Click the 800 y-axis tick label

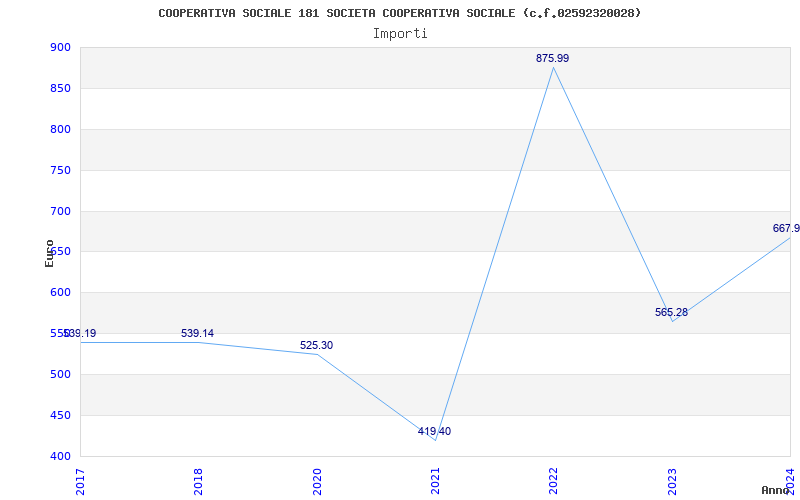[60, 129]
